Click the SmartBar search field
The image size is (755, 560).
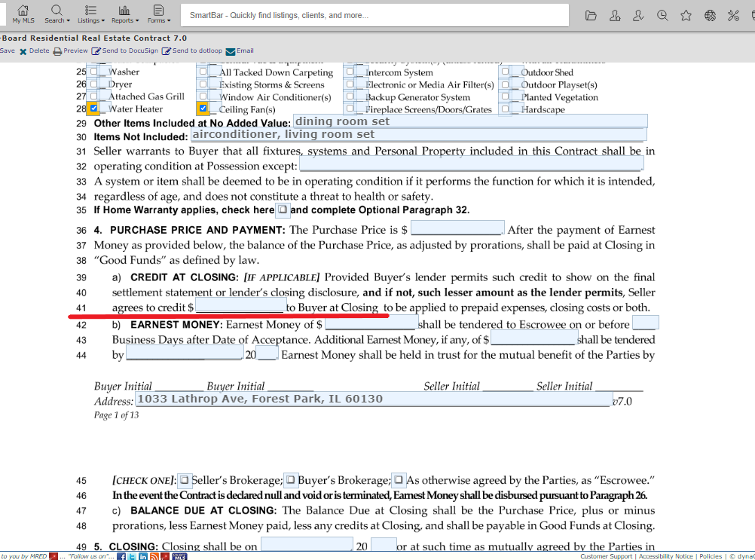tap(375, 15)
